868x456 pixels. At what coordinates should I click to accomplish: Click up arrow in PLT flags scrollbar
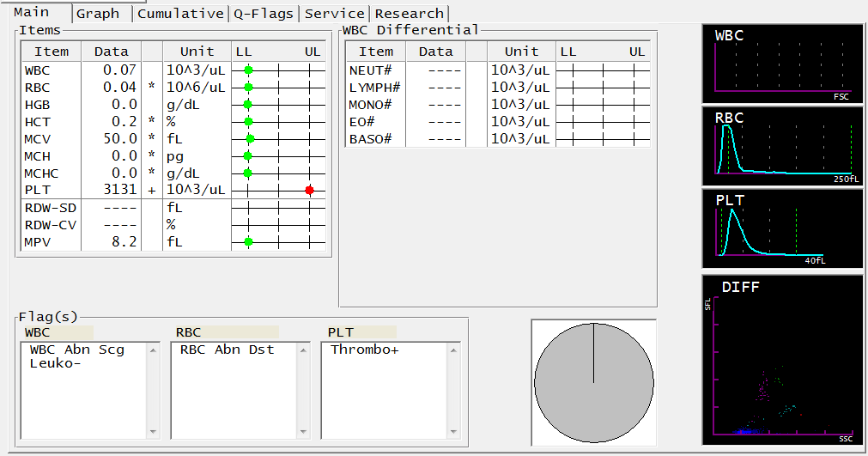pyautogui.click(x=453, y=350)
